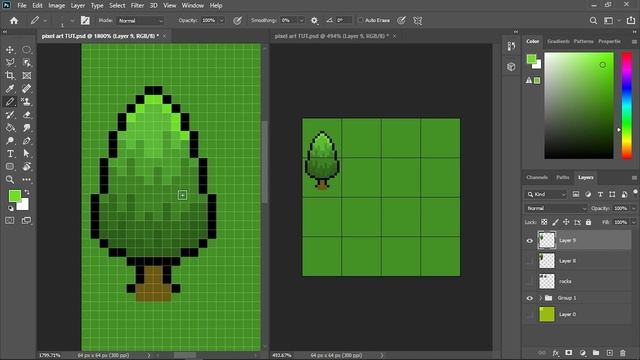Viewport: 640px width, 360px height.
Task: Toggle symmetry butterfly paint option
Action: point(418,20)
